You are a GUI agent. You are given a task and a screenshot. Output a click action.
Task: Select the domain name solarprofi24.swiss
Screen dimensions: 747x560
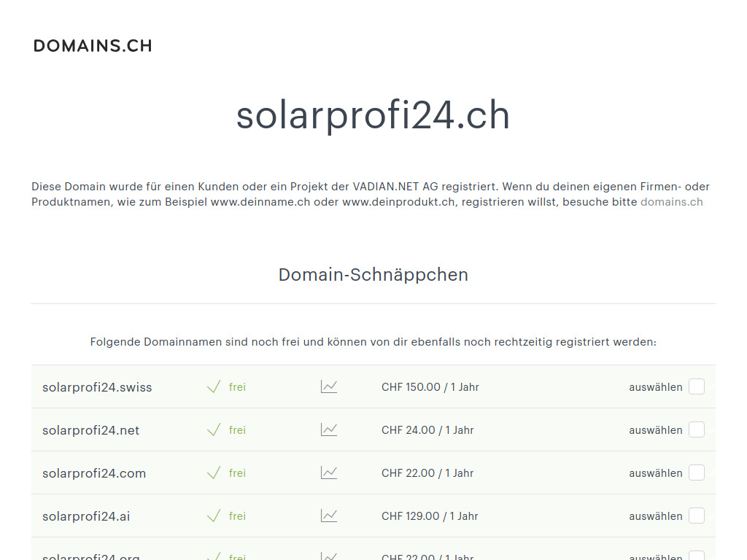[97, 387]
